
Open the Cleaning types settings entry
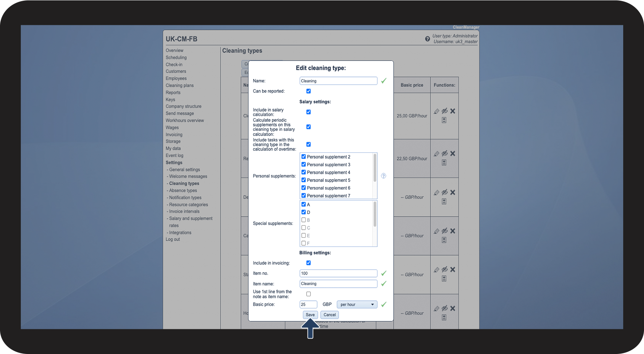[184, 183]
